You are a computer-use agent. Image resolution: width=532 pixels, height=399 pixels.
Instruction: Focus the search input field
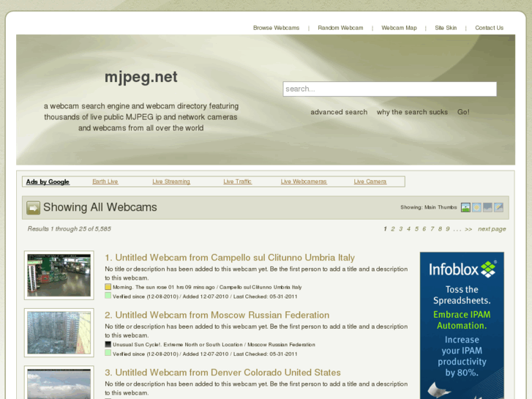coord(390,89)
